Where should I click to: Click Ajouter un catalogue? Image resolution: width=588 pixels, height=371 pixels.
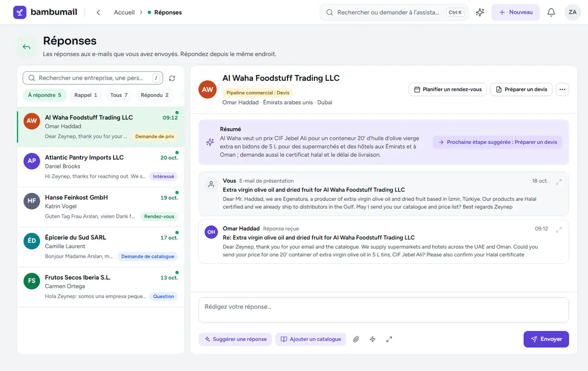311,339
